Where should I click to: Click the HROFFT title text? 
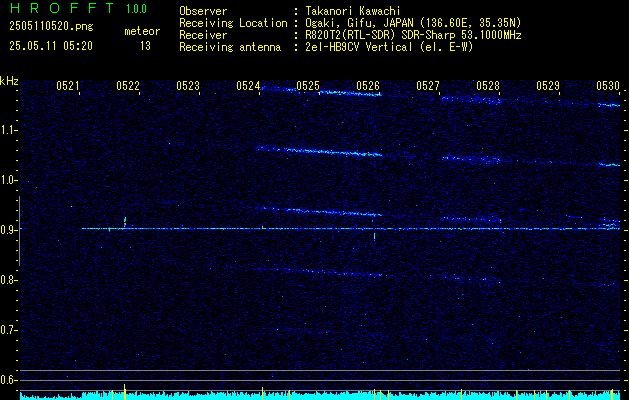pos(62,8)
